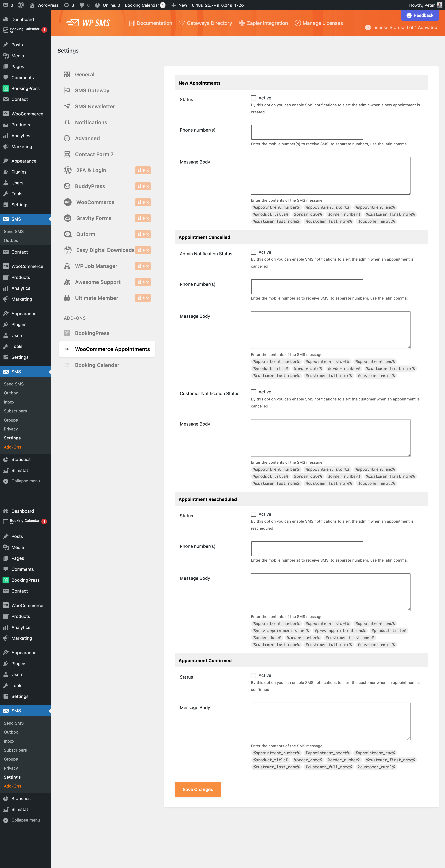
Task: Click the ADD-ONS section heading
Action: point(75,318)
